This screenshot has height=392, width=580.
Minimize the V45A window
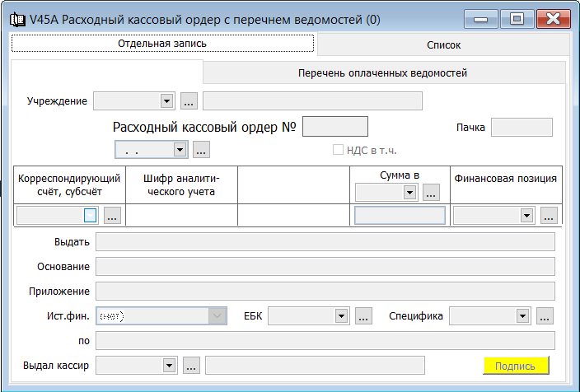click(480, 19)
